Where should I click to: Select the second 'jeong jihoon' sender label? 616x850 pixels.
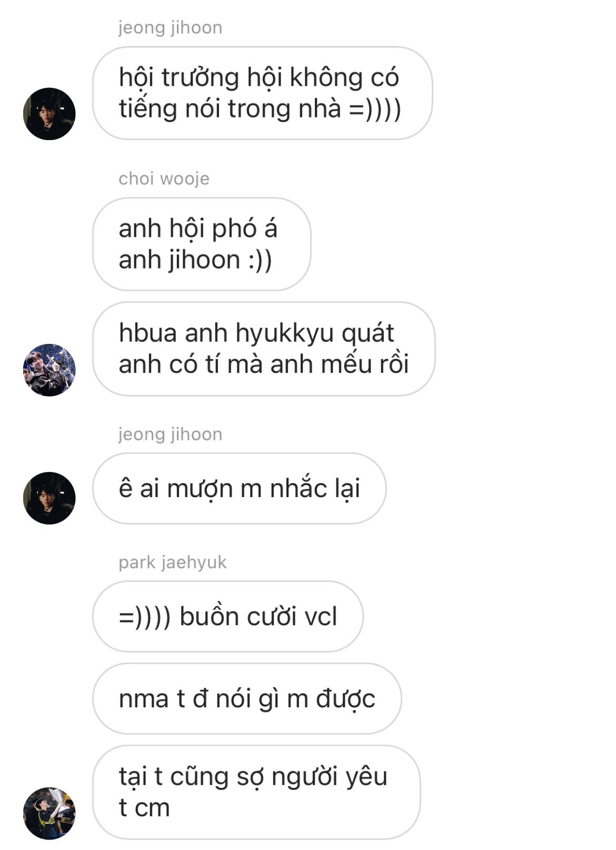click(x=170, y=434)
